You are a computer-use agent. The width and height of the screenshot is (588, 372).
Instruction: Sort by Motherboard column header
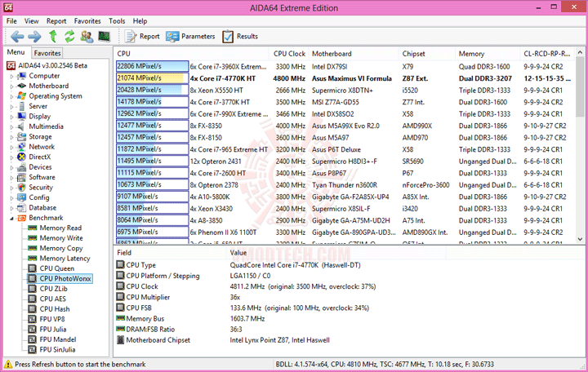point(354,54)
